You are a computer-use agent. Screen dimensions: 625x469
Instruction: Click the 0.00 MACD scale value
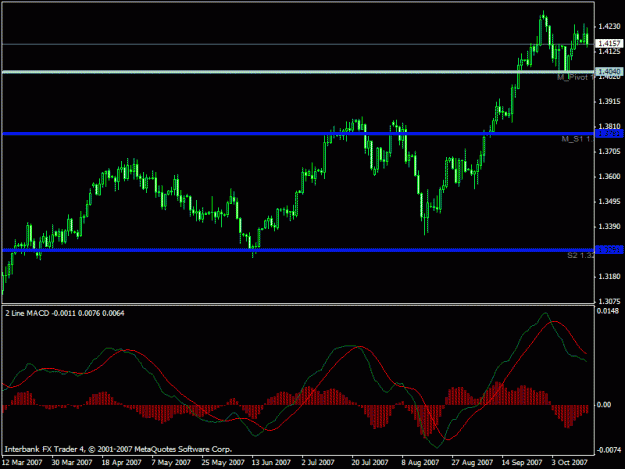point(603,405)
